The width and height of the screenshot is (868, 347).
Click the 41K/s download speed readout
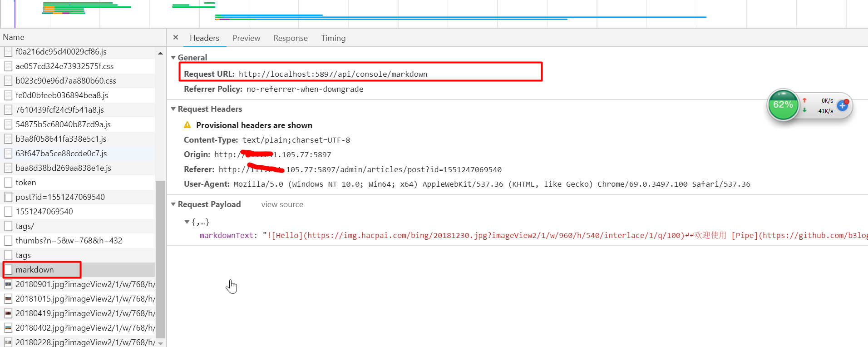pyautogui.click(x=826, y=111)
